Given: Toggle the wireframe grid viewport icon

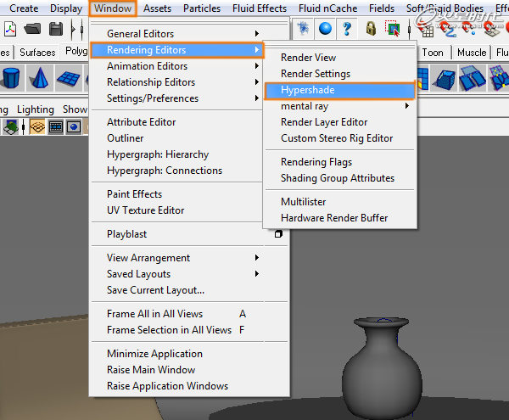Looking at the screenshot, I should (37, 126).
